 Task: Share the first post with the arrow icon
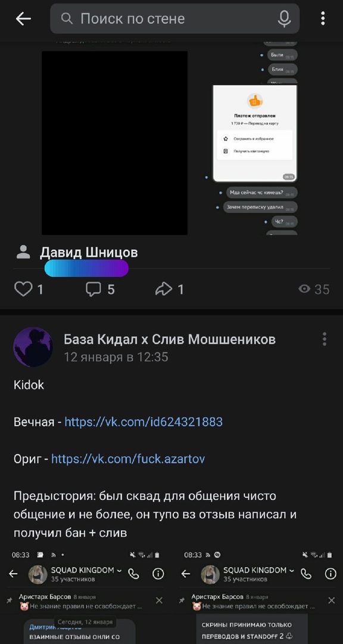[169, 290]
